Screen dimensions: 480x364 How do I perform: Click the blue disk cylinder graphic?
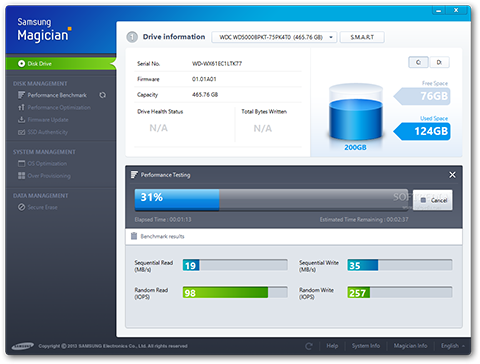pos(356,112)
